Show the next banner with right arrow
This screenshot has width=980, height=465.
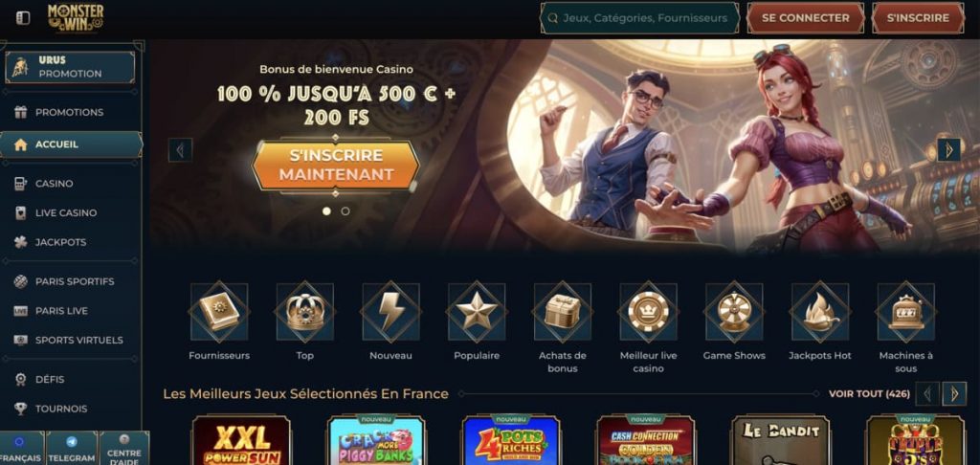pyautogui.click(x=948, y=150)
